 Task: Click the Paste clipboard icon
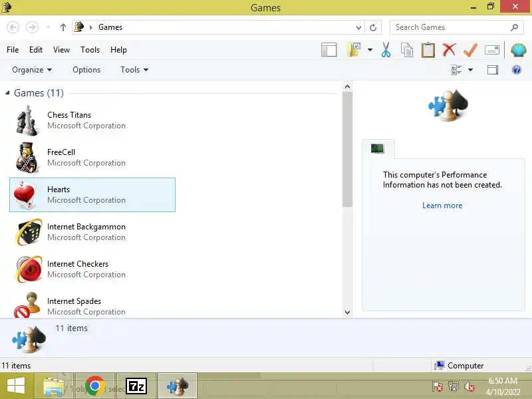point(428,50)
